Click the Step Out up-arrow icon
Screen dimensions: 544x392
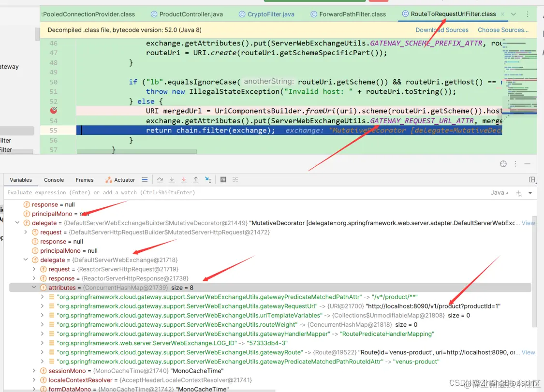point(196,179)
